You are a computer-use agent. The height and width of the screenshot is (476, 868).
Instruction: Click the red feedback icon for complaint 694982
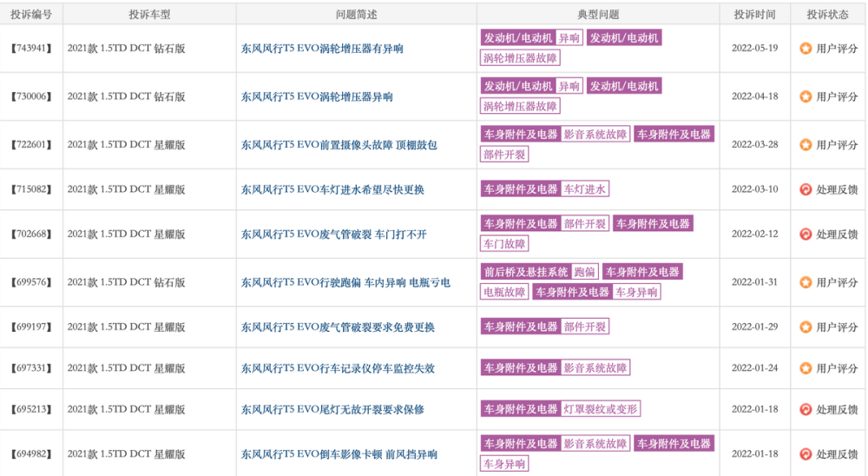click(x=806, y=454)
